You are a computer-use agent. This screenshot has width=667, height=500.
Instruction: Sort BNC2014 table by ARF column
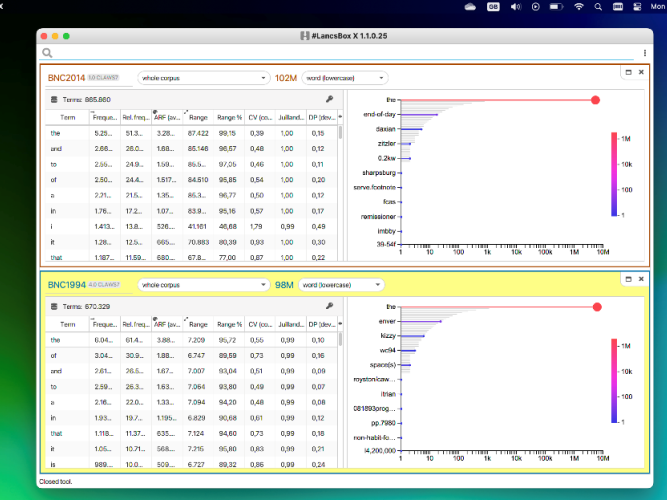coord(167,117)
